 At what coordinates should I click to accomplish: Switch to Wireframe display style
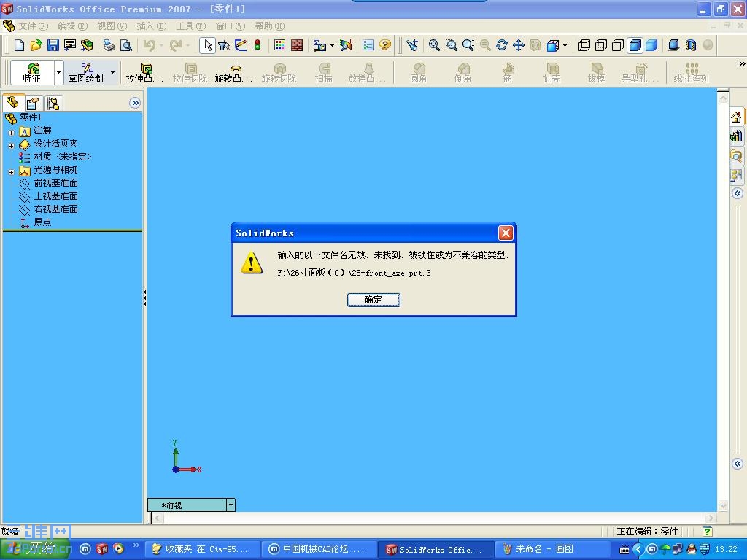(584, 45)
